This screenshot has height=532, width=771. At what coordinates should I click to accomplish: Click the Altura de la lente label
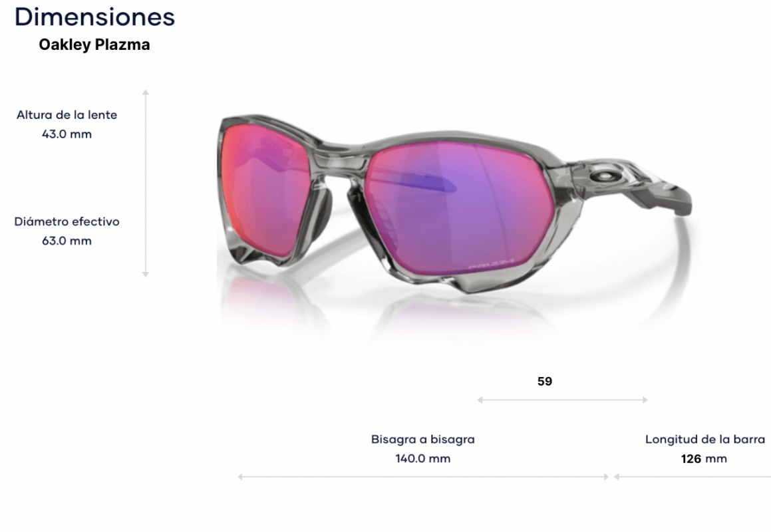[67, 115]
